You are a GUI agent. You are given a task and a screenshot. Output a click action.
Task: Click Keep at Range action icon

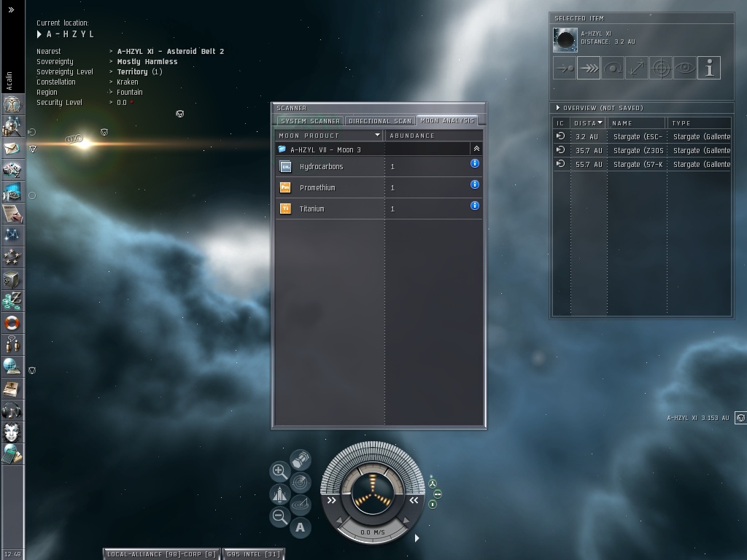click(x=637, y=68)
